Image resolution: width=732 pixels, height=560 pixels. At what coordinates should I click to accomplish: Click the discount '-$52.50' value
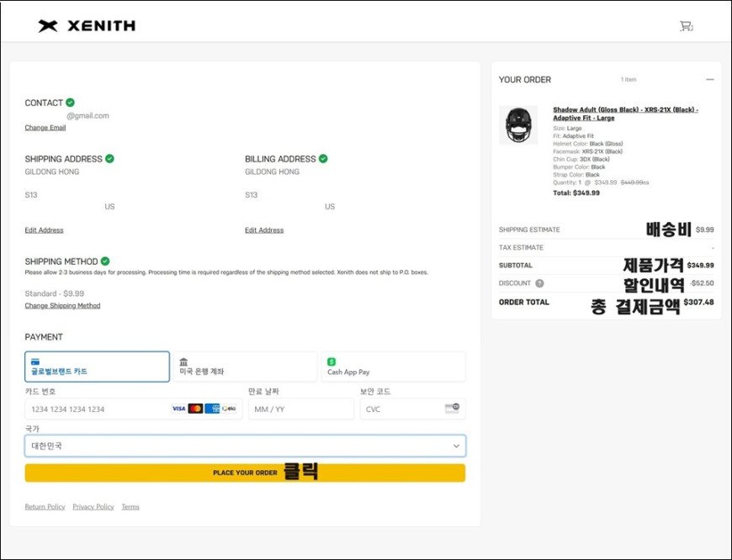702,283
